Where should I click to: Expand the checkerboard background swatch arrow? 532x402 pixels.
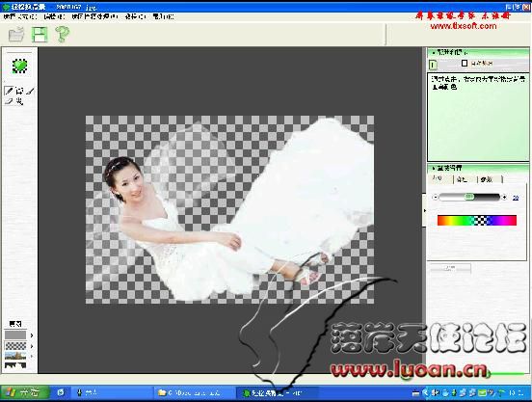(x=32, y=346)
